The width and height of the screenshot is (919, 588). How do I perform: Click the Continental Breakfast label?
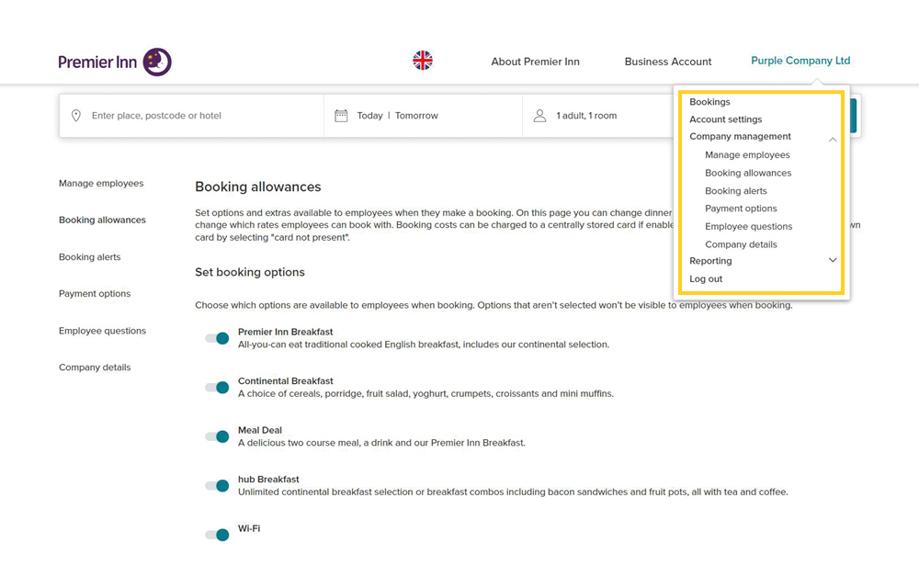coord(286,381)
